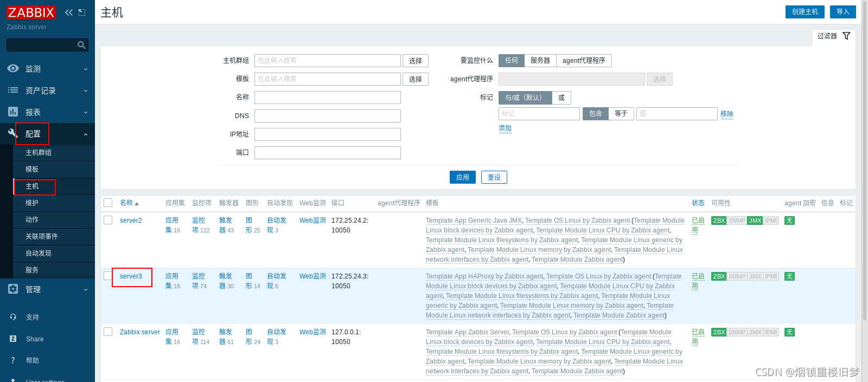The image size is (868, 382).
Task: Click the 配置 wrench icon
Action: tap(13, 133)
